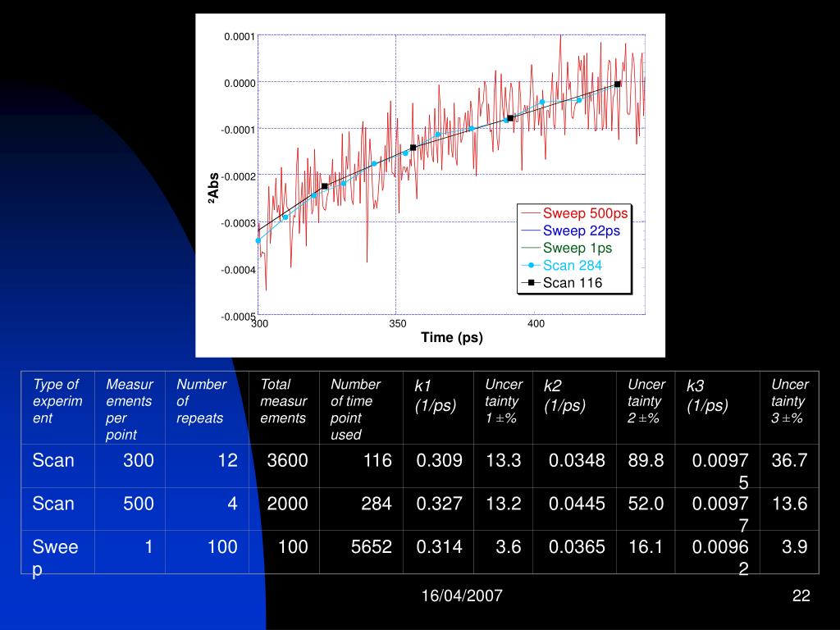Screen dimensions: 840x630
Task: Click the 350 x-axis tick label
Action: [x=398, y=323]
